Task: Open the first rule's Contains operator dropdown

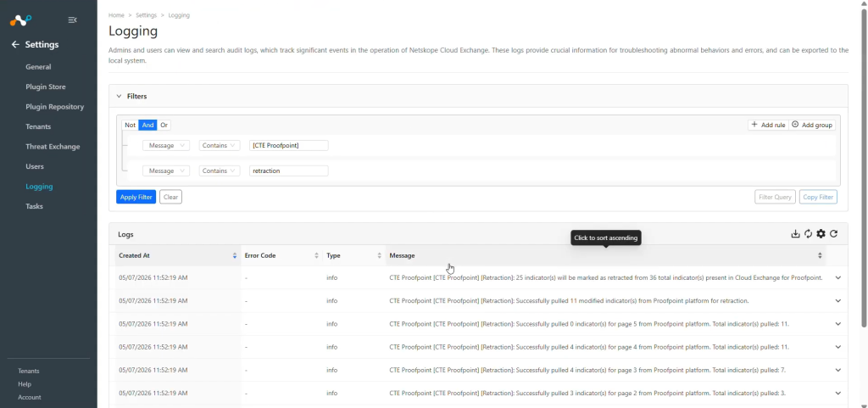Action: pos(220,146)
